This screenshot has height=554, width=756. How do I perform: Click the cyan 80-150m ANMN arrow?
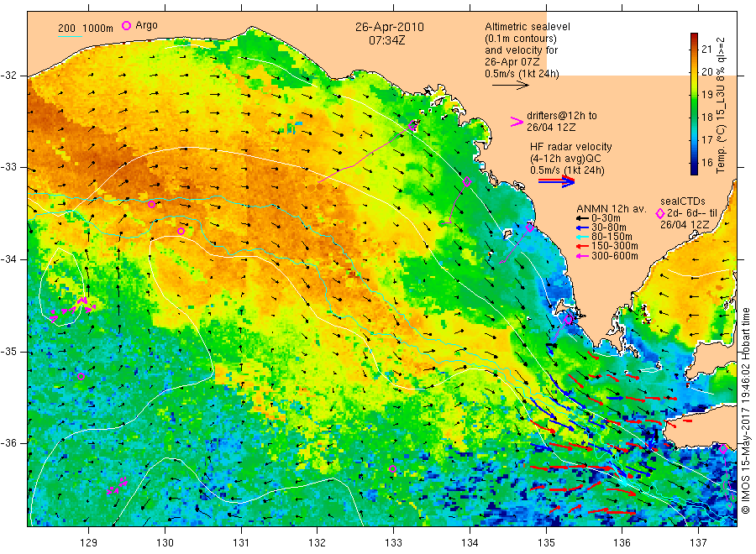pyautogui.click(x=582, y=237)
